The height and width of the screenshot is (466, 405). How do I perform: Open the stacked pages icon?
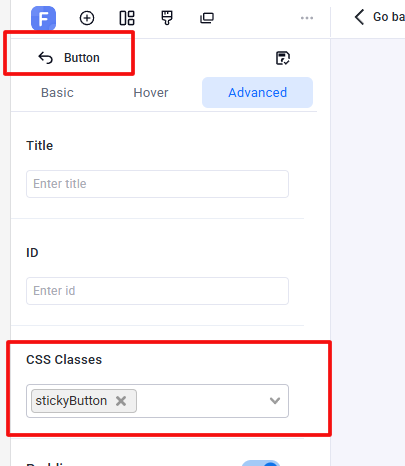point(207,18)
